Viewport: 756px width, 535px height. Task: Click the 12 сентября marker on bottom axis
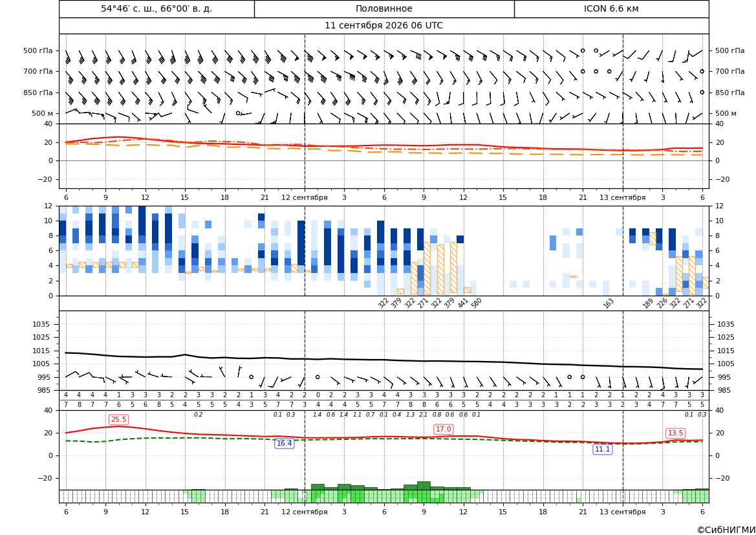[x=305, y=512]
